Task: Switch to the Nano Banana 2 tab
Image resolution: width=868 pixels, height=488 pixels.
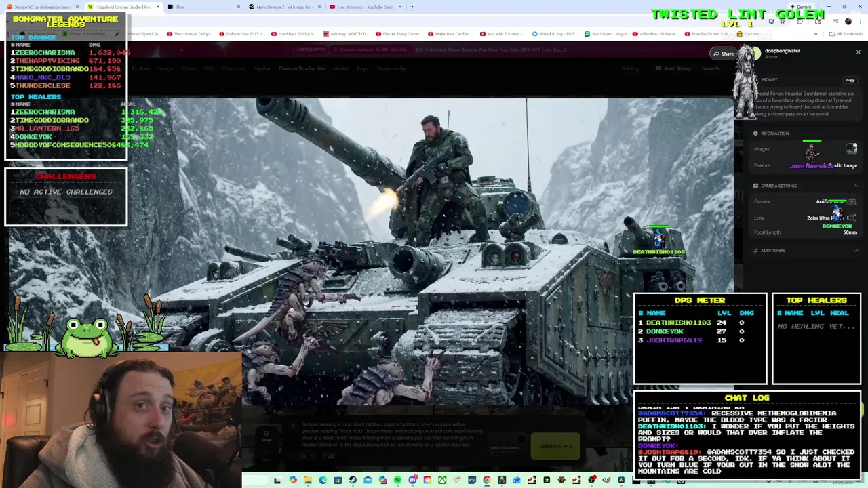Action: tap(283, 7)
